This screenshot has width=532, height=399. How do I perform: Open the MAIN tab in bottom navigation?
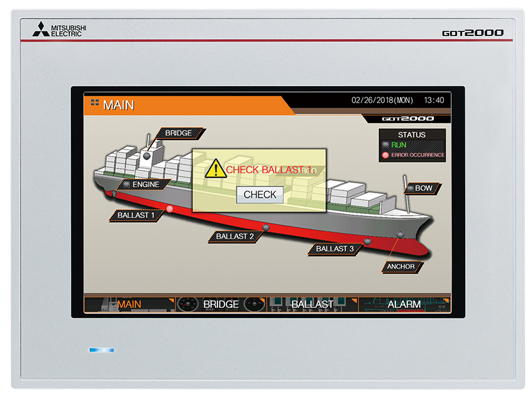pyautogui.click(x=129, y=304)
